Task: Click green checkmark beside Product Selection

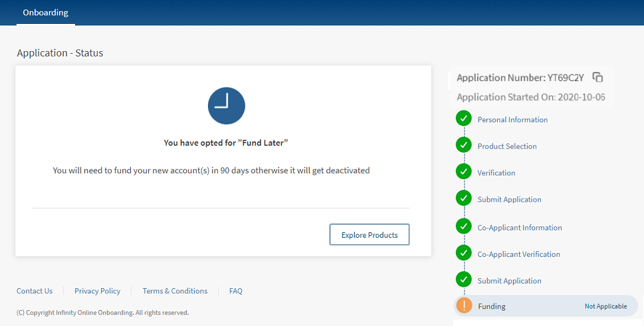Action: click(x=463, y=145)
